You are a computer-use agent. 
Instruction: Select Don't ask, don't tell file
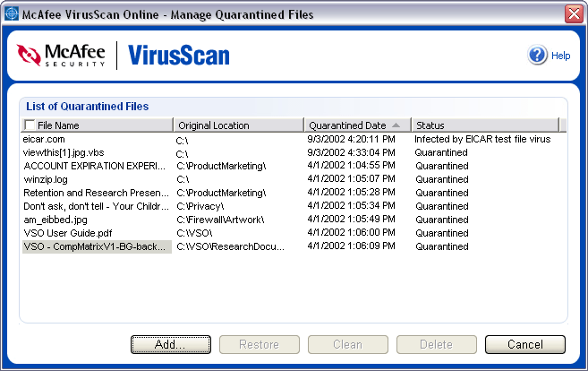(96, 206)
